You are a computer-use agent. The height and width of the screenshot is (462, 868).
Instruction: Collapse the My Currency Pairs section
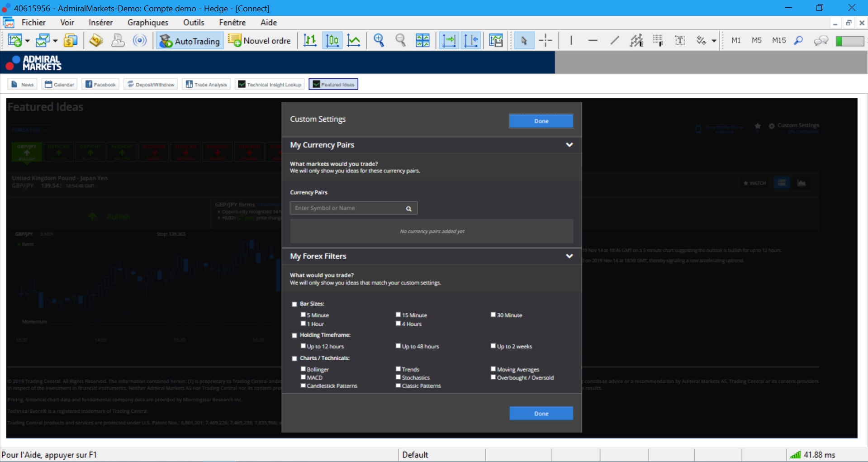point(569,145)
